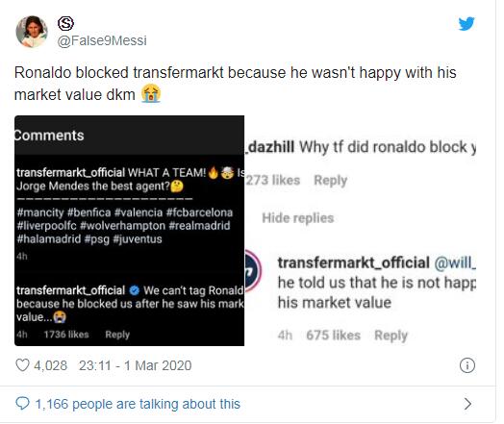Reply to the _dazhill comment
Image resolution: width=504 pixels, height=424 pixels.
331,181
